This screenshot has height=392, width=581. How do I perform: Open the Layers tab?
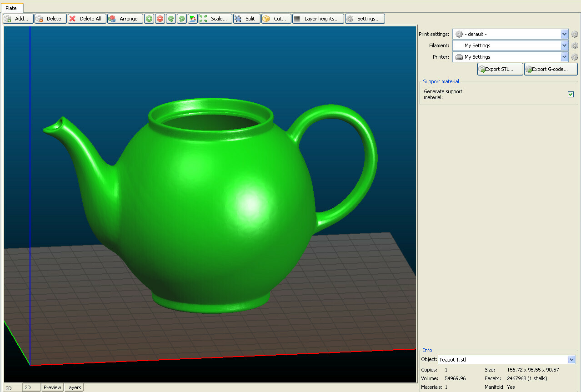(74, 387)
